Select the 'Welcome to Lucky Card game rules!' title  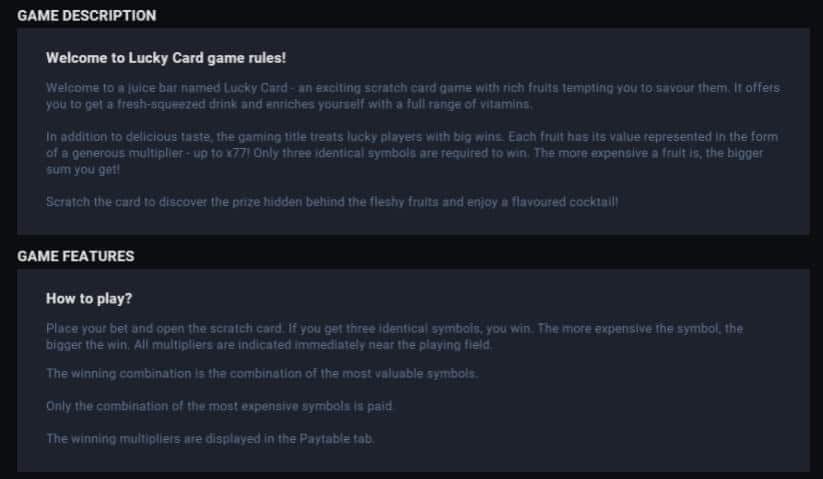(x=166, y=58)
